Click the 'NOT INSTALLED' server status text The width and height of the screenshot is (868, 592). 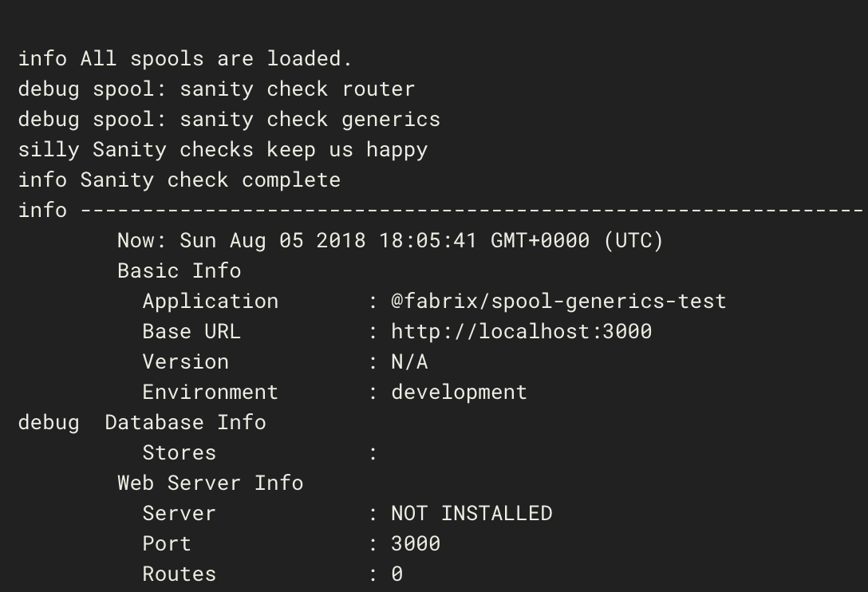(472, 513)
